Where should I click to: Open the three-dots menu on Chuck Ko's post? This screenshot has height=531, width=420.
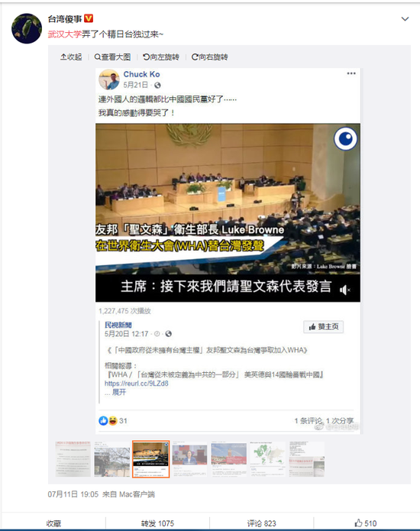point(351,73)
